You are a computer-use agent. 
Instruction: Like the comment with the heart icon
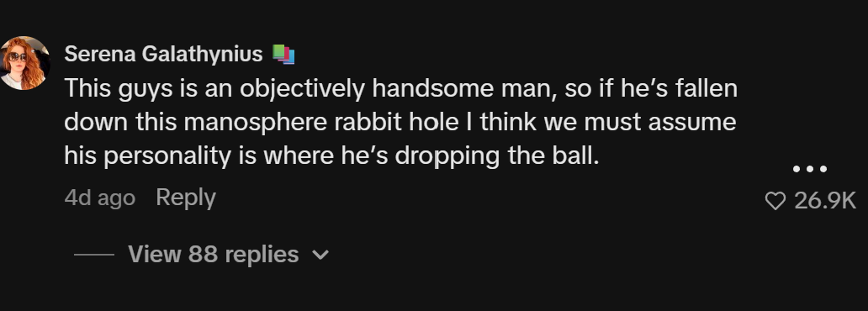(775, 201)
